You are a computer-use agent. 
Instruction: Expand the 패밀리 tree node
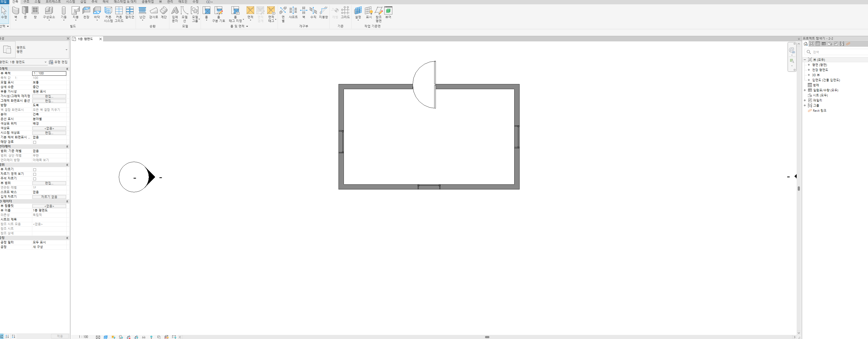[805, 100]
